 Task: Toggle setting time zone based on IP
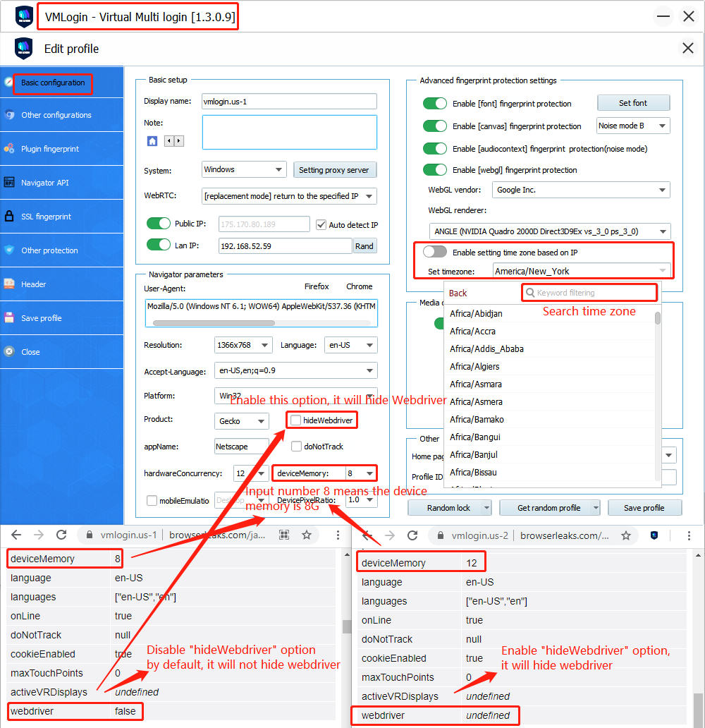(x=435, y=252)
